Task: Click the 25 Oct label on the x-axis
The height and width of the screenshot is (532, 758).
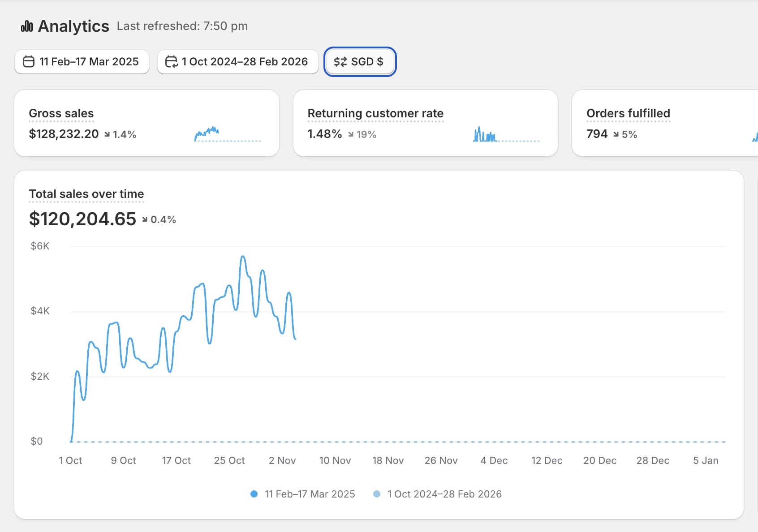Action: (229, 460)
